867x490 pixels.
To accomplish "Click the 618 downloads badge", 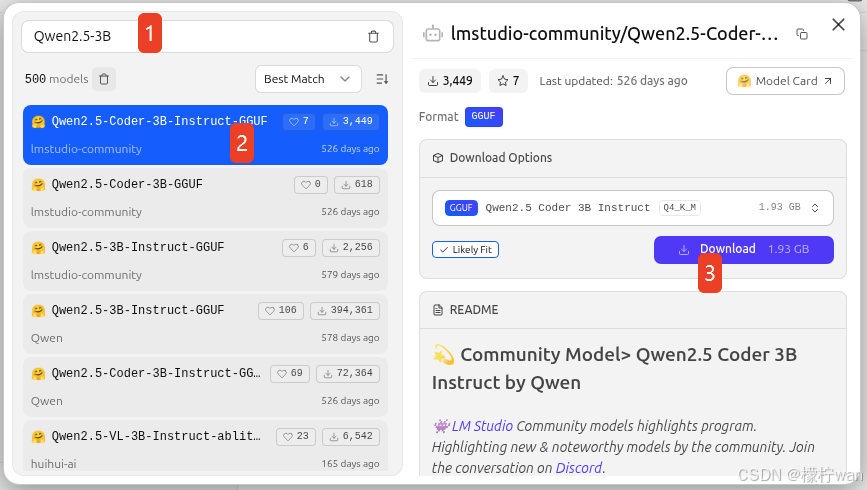I will tap(357, 184).
